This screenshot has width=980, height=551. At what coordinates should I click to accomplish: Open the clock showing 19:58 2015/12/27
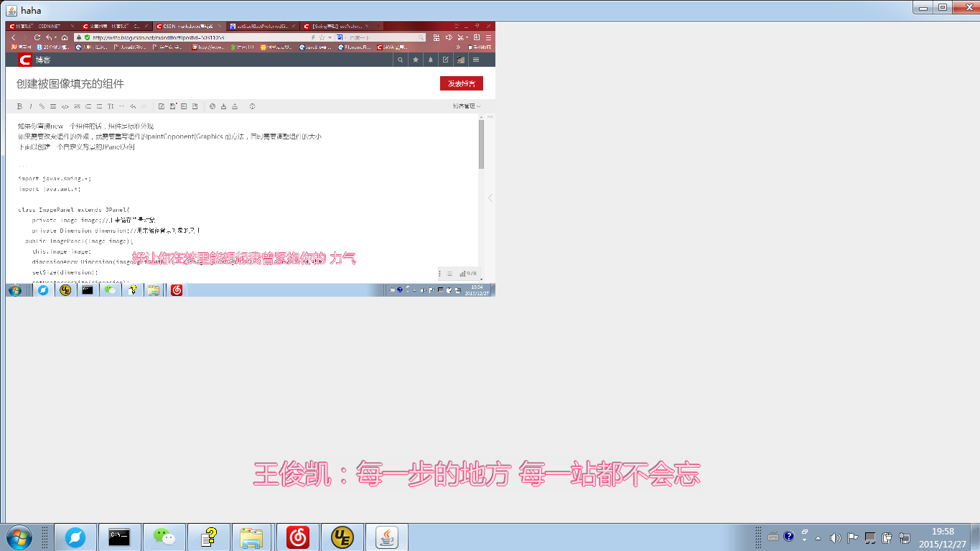tap(943, 537)
